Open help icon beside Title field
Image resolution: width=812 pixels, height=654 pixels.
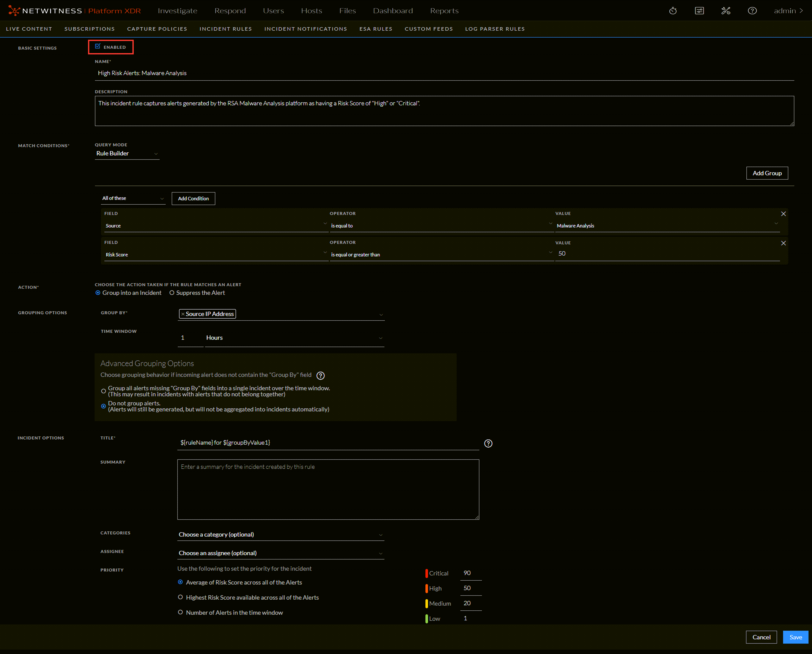point(488,443)
